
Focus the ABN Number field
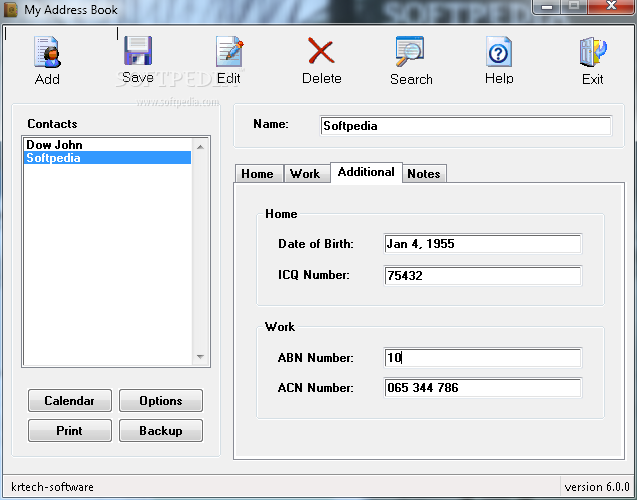click(x=483, y=358)
